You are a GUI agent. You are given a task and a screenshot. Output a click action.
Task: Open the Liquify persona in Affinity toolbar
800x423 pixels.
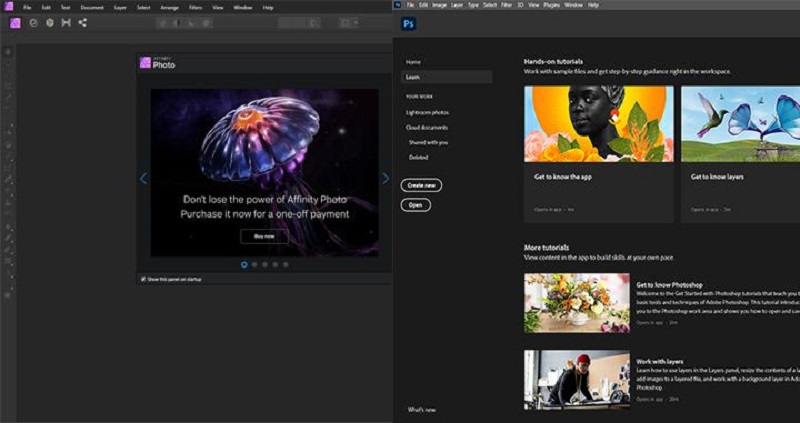pyautogui.click(x=34, y=23)
